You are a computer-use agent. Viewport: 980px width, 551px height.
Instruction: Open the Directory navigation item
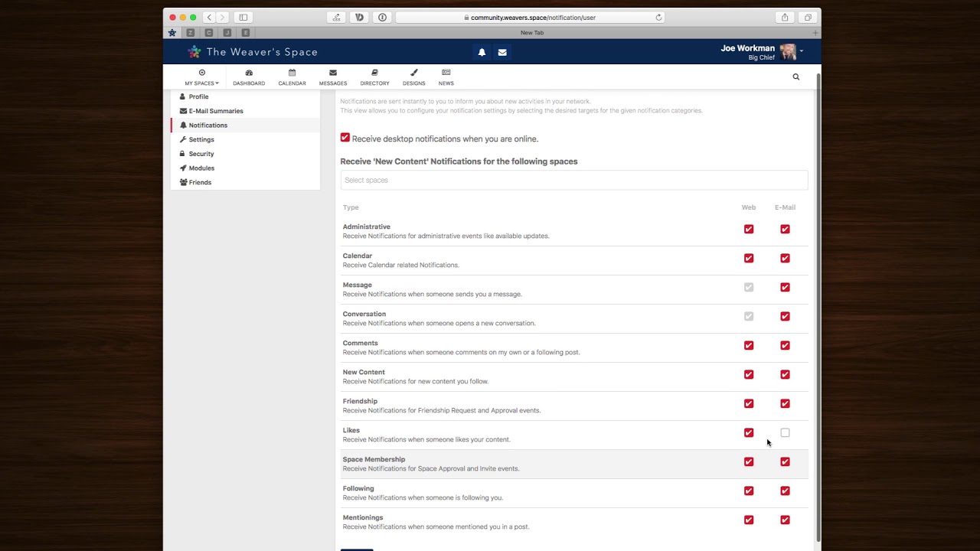(x=374, y=77)
